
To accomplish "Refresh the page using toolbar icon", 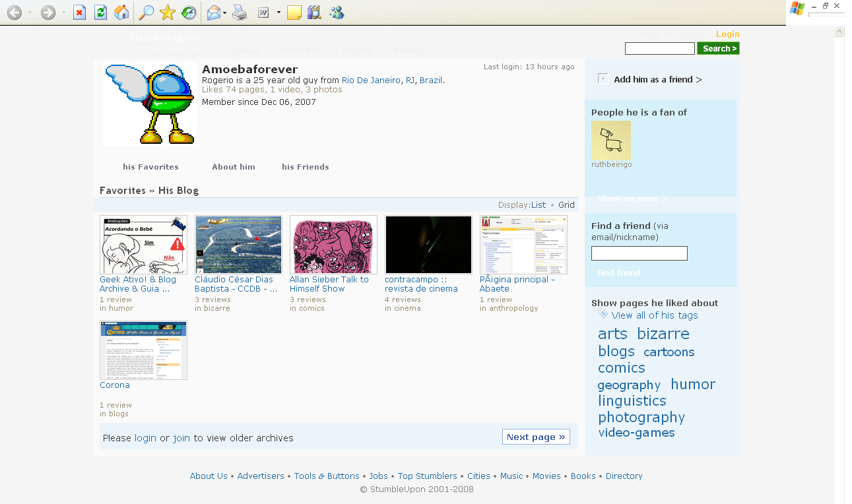I will pos(100,13).
